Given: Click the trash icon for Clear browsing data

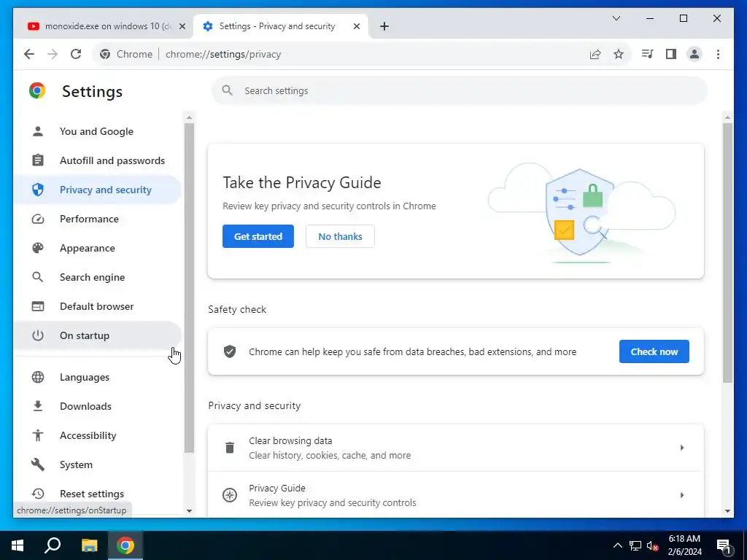Looking at the screenshot, I should point(230,448).
